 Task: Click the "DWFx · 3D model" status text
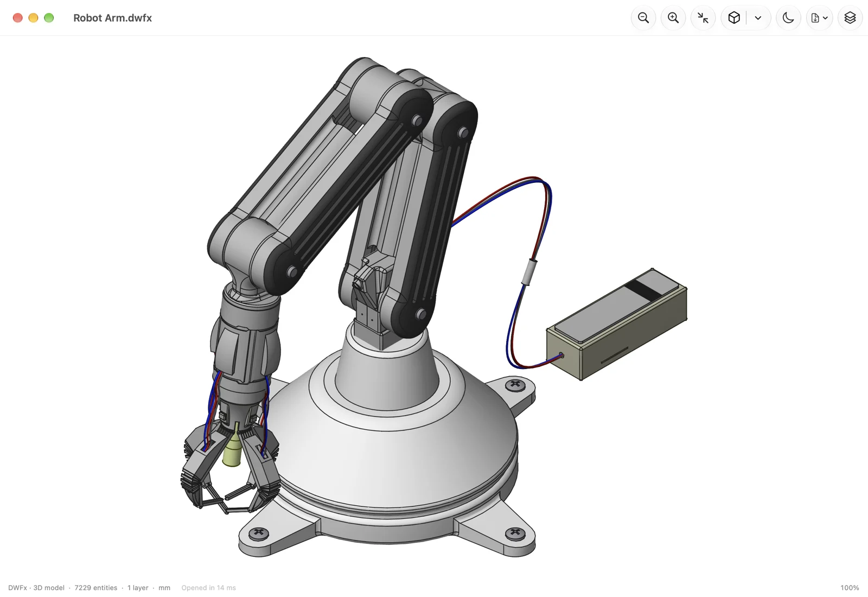click(36, 588)
